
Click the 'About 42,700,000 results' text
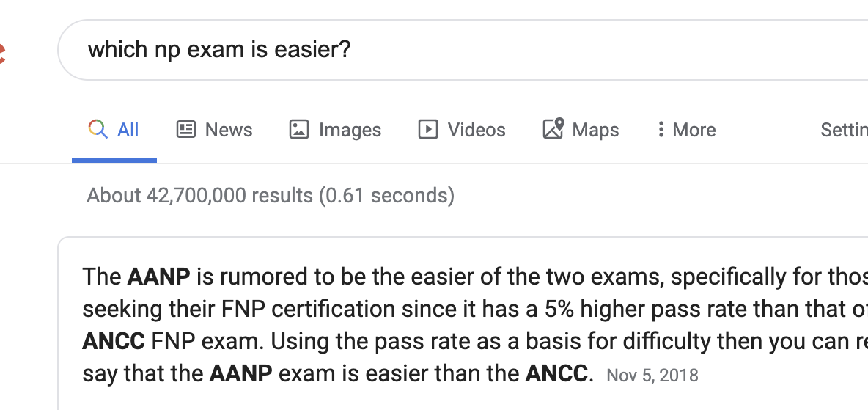(x=271, y=195)
